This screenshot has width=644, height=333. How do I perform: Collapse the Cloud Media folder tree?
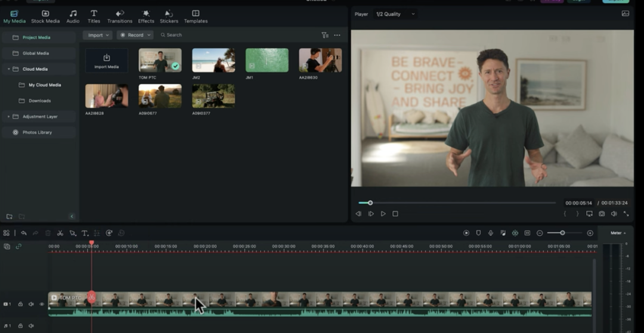pyautogui.click(x=8, y=69)
